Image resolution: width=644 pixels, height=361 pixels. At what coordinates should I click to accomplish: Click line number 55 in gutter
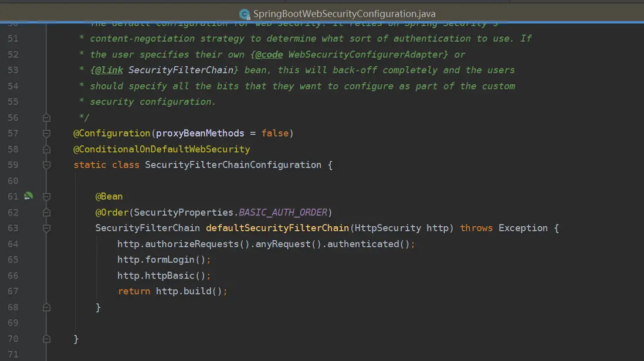(x=13, y=102)
